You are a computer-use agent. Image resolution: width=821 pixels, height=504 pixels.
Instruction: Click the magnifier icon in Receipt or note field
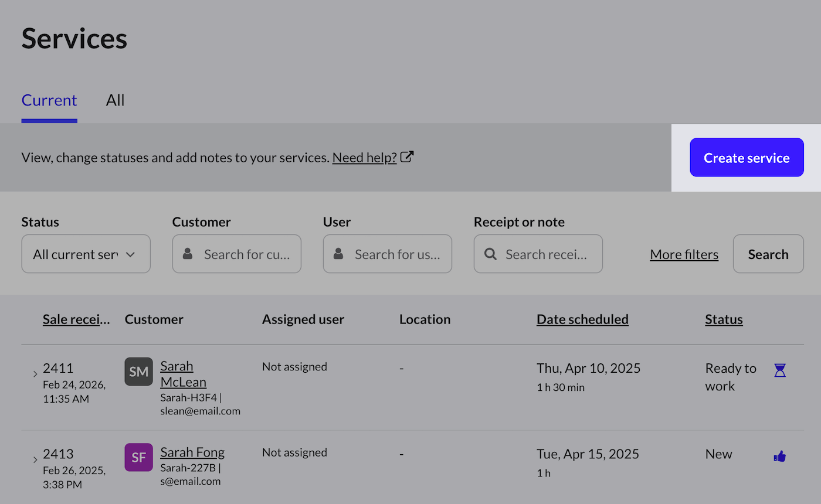[490, 254]
